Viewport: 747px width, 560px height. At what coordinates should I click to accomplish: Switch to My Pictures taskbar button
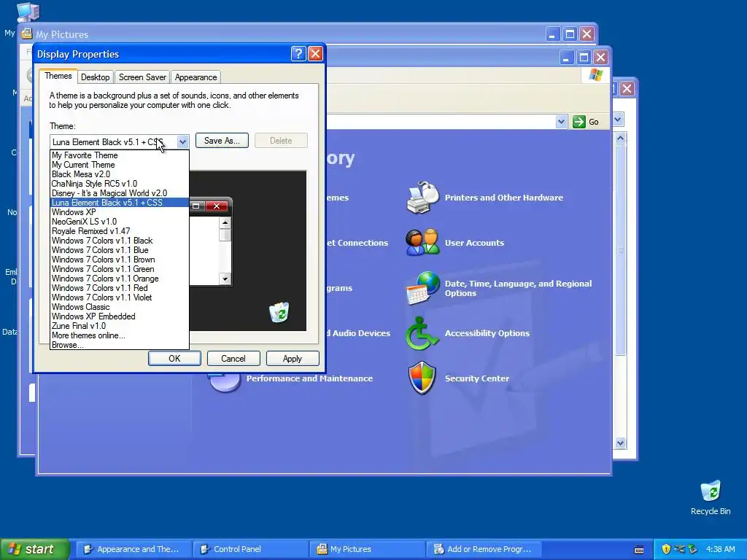tap(367, 549)
